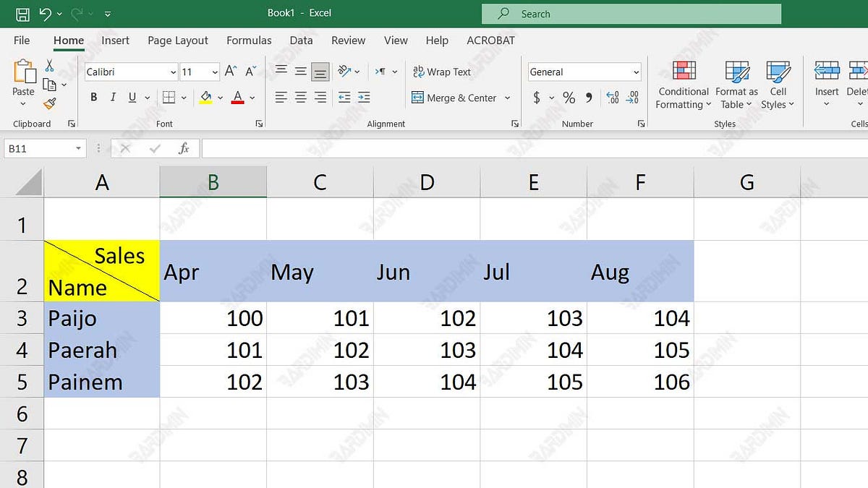Image resolution: width=868 pixels, height=488 pixels.
Task: Apply italic formatting
Action: click(x=113, y=97)
